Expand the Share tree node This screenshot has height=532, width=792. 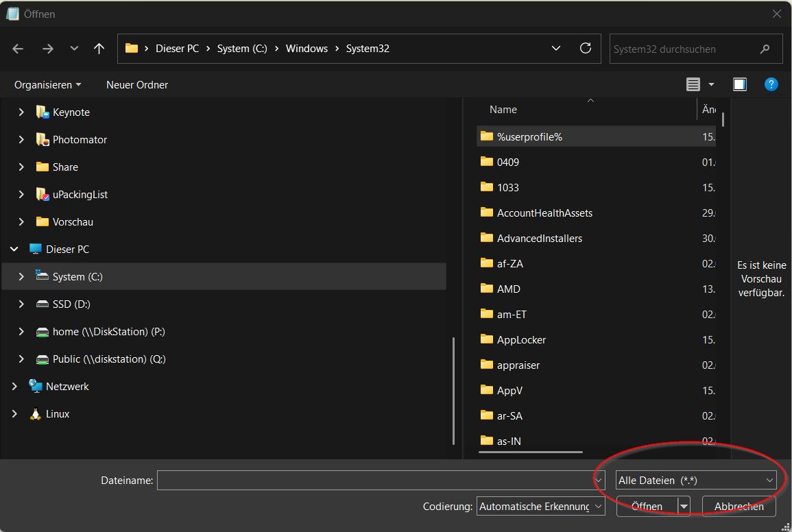[x=21, y=167]
